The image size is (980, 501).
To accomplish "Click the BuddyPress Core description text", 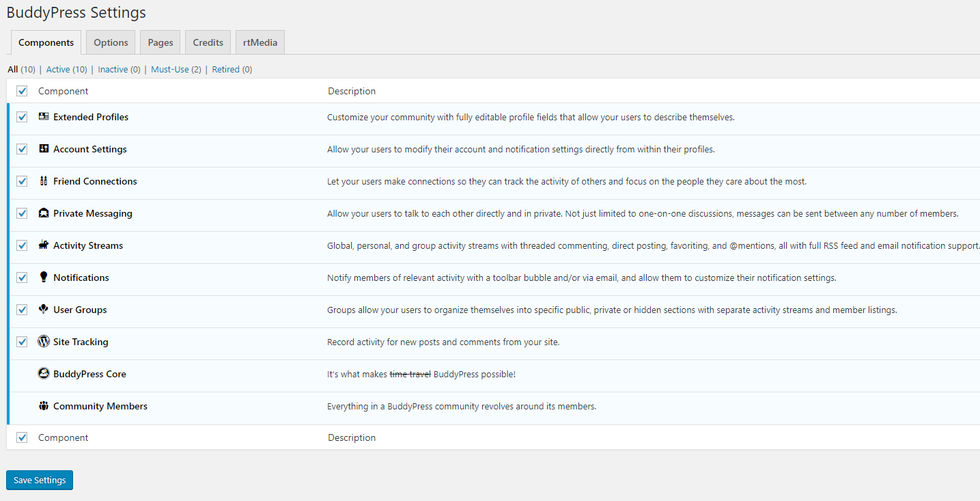I will click(421, 374).
